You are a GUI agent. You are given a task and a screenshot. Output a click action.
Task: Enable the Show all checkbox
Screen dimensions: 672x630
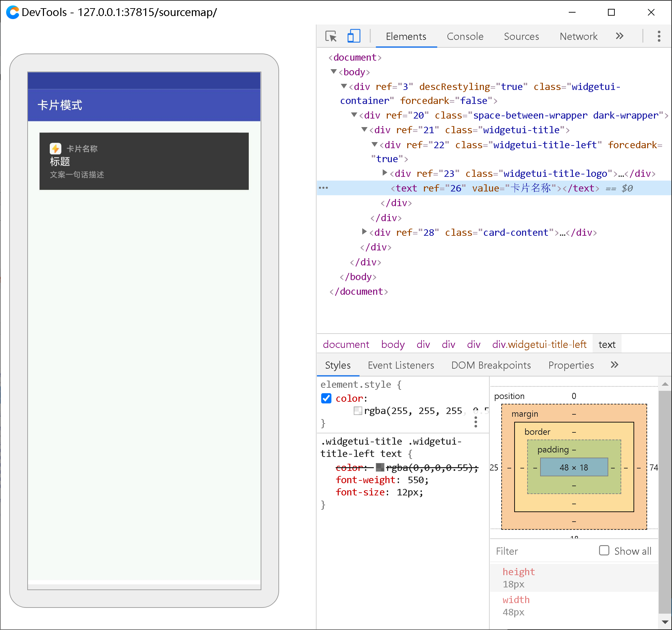[604, 551]
